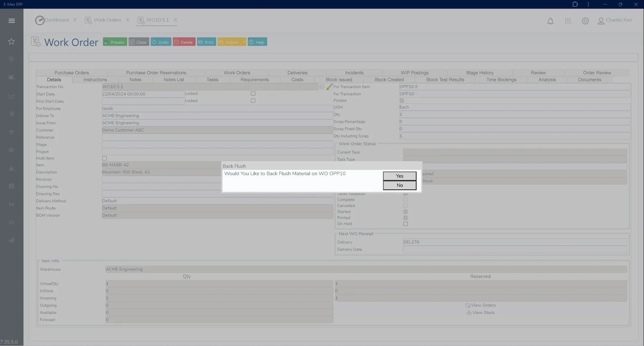Click the Reference input field
Viewport: 644px width, 346px height.
(x=218, y=137)
